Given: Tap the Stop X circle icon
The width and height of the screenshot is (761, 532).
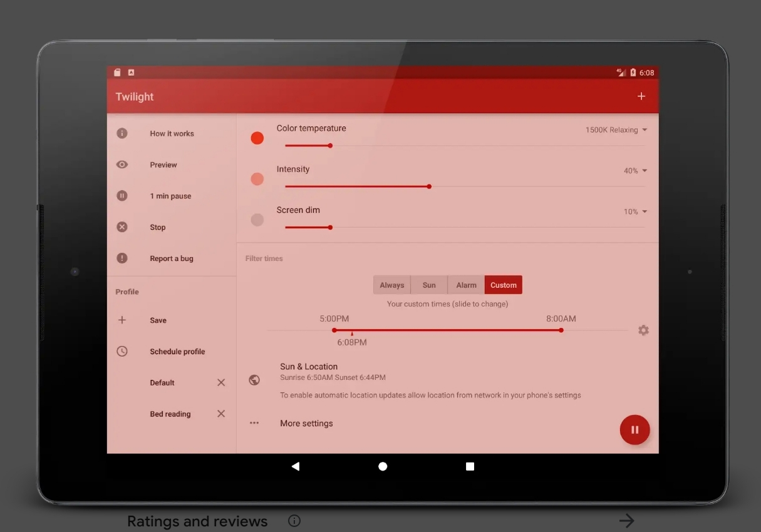Looking at the screenshot, I should (122, 227).
